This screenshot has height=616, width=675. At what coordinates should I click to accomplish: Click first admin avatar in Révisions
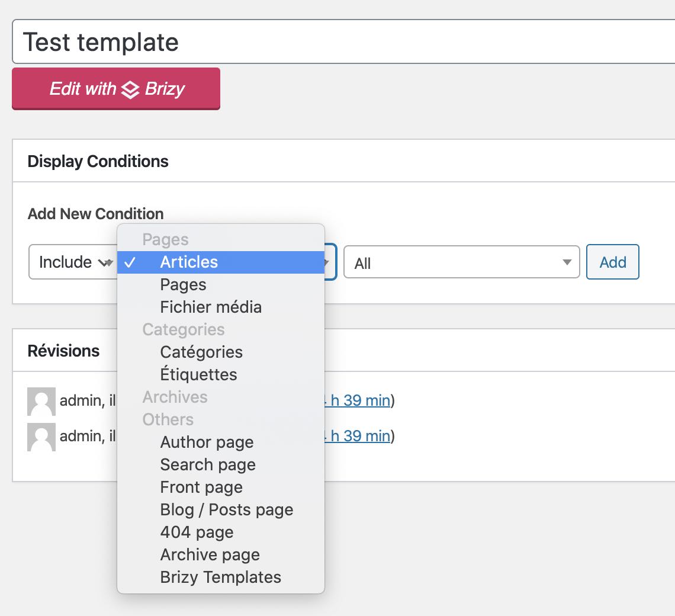(41, 401)
